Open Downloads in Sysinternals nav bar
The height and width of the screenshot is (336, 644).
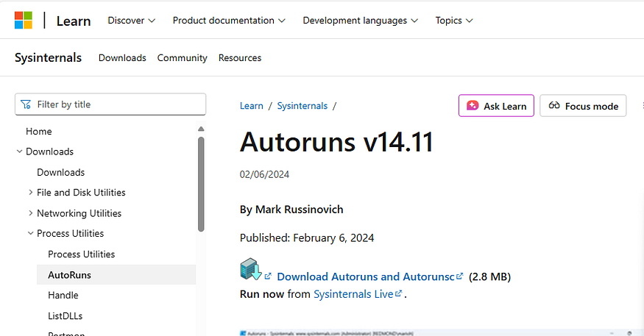[122, 58]
